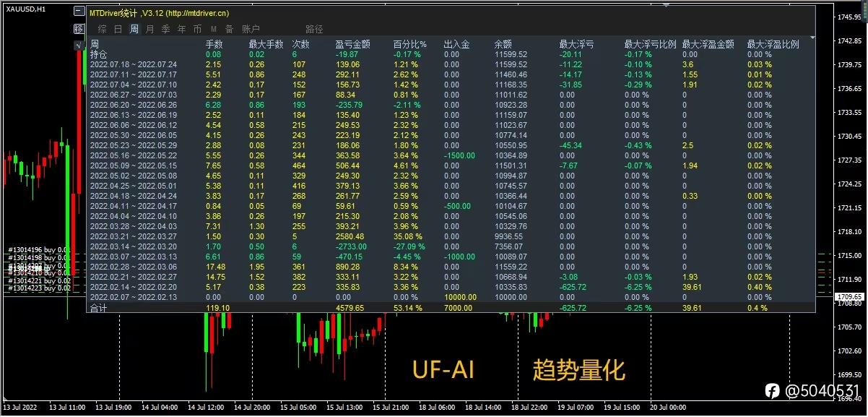Click the 39.61 floating profit in the 2022.02.14 row
Image resolution: width=868 pixels, height=417 pixels.
[x=692, y=287]
